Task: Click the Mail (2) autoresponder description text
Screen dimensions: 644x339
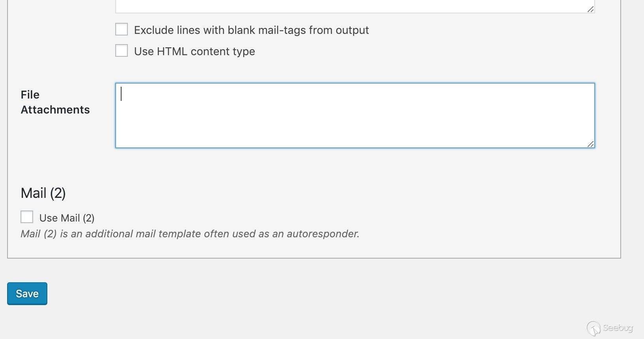Action: click(190, 234)
